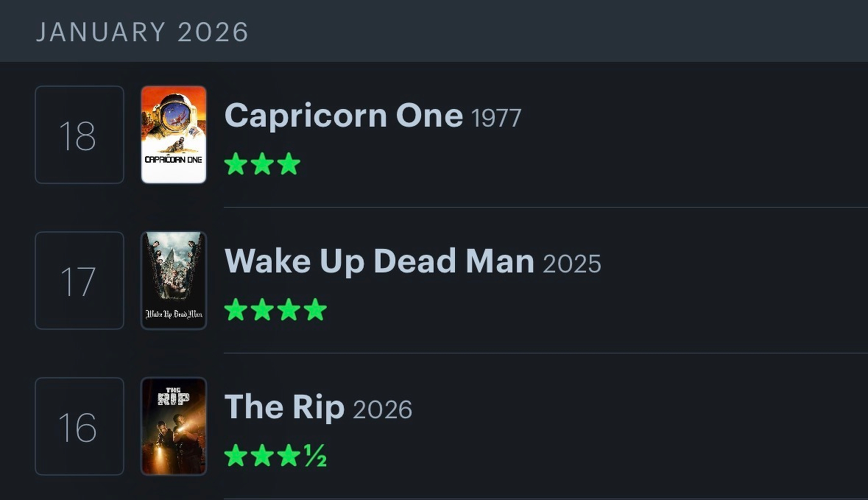Click the 2025 release year

coord(572,264)
